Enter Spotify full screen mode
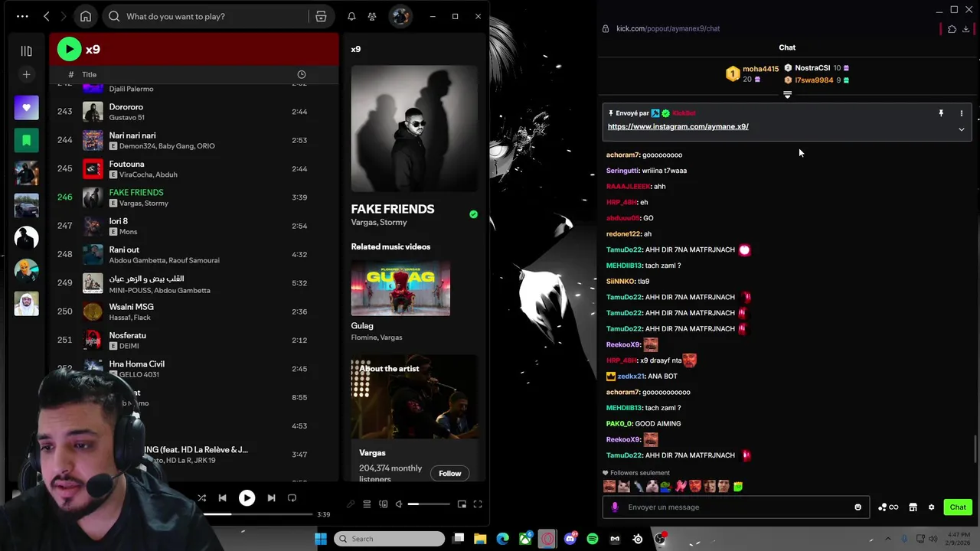This screenshot has height=551, width=980. pos(478,504)
